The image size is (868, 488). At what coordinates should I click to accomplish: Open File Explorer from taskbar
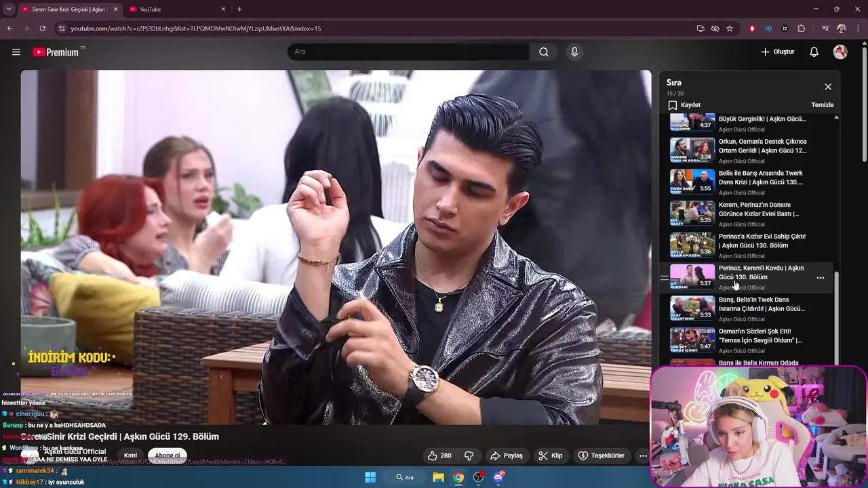[439, 477]
